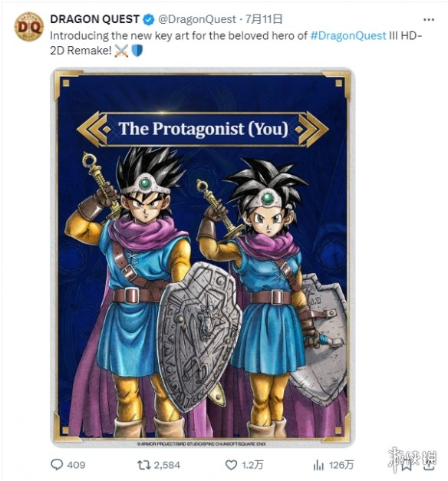448x481 pixels.
Task: Open the @DragonQuest handle link
Action: coord(196,20)
